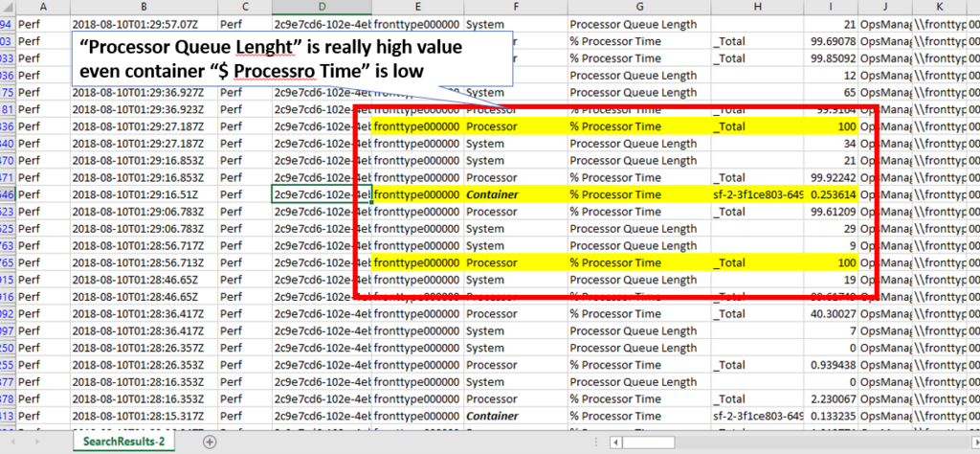Select timestamp cell 2018-08-10T01:28:56.717Z
Viewport: 980px width, 454px height.
coord(145,246)
